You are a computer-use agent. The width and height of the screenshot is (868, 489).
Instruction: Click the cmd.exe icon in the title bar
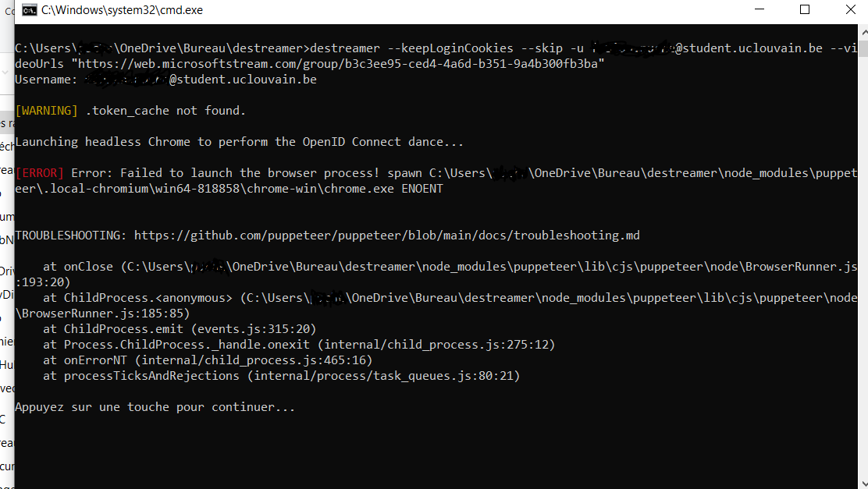click(x=30, y=10)
